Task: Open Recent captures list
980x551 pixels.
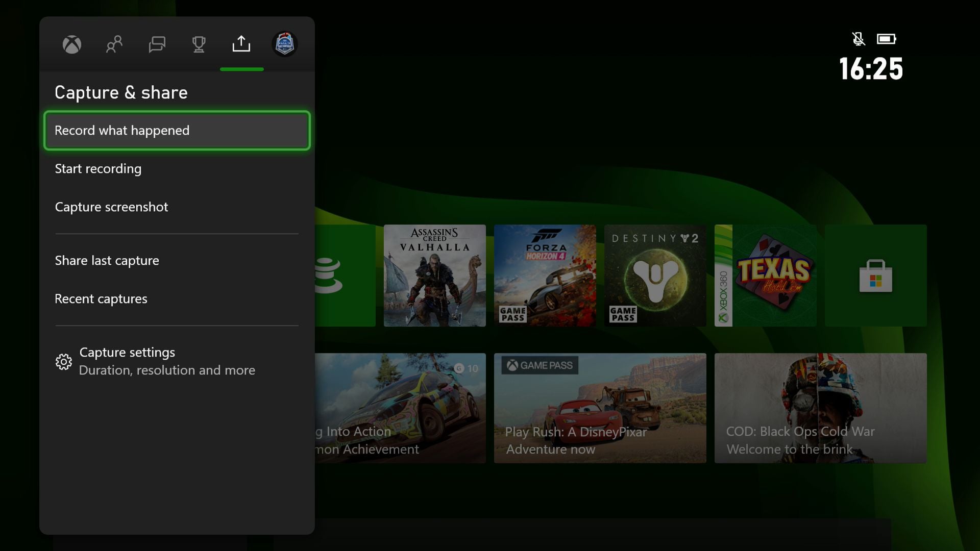Action: pyautogui.click(x=101, y=298)
